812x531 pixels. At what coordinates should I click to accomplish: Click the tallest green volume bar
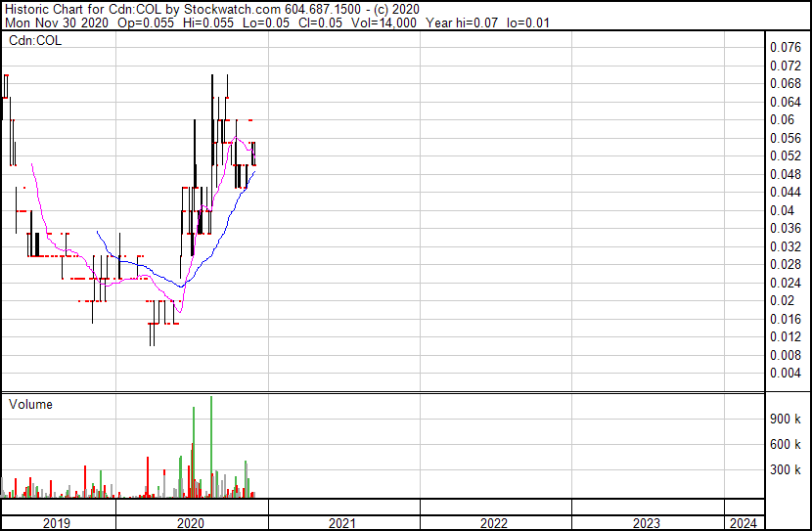pos(211,445)
